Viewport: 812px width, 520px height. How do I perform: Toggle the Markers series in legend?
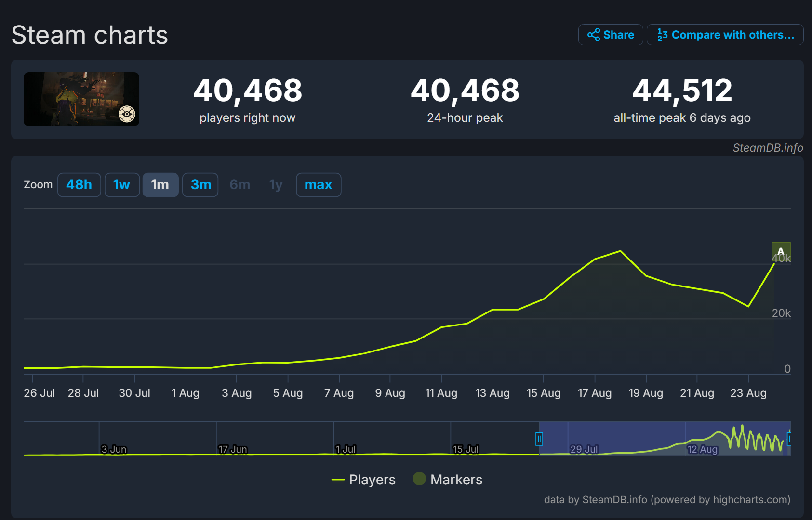pyautogui.click(x=448, y=480)
